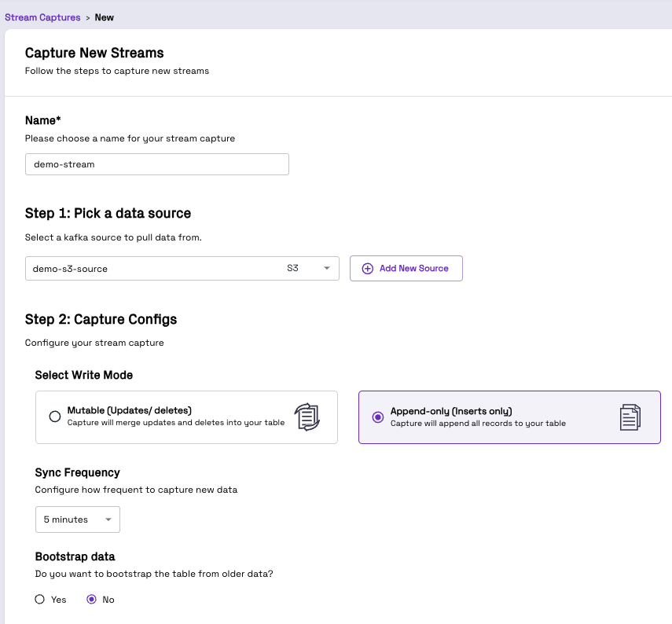Click the Capture New Streams heading

coord(94,53)
